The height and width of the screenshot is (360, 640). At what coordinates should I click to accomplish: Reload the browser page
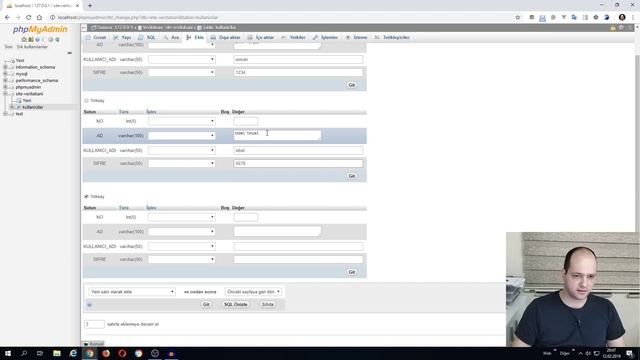coord(29,18)
